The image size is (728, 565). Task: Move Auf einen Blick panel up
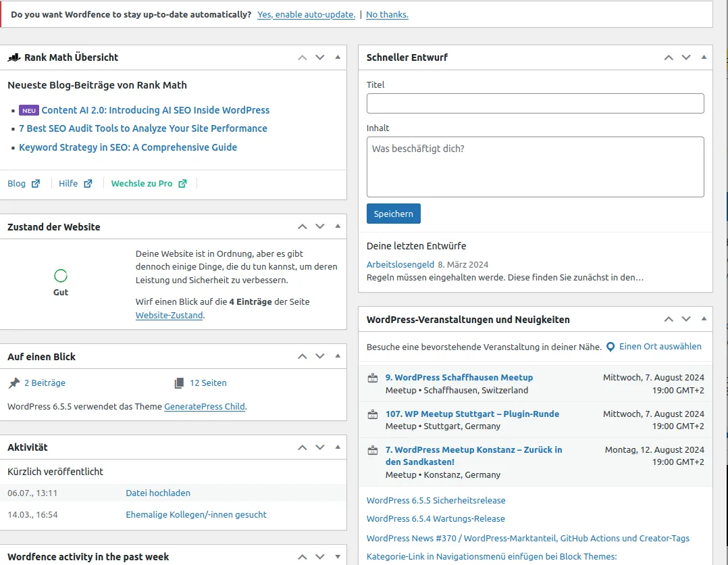[303, 356]
